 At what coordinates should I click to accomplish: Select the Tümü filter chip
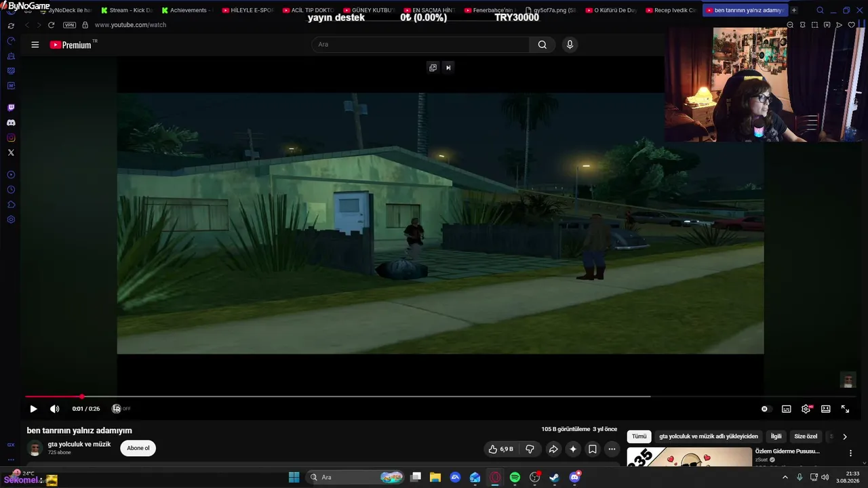point(639,436)
